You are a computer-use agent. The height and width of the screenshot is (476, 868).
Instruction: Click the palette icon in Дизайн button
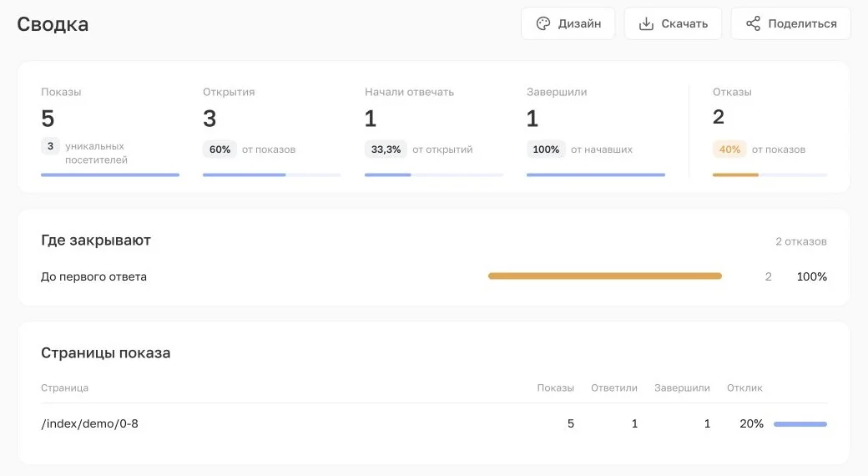(x=543, y=23)
